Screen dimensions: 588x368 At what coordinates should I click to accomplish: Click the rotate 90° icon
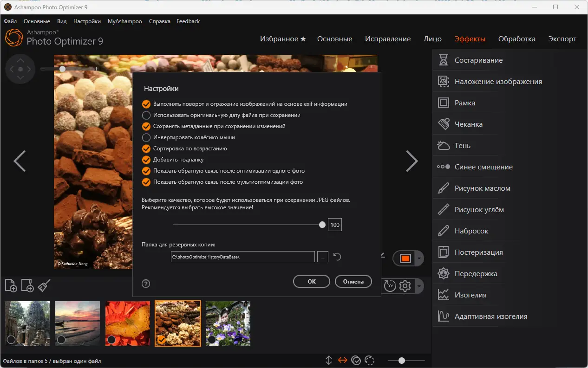pos(389,286)
